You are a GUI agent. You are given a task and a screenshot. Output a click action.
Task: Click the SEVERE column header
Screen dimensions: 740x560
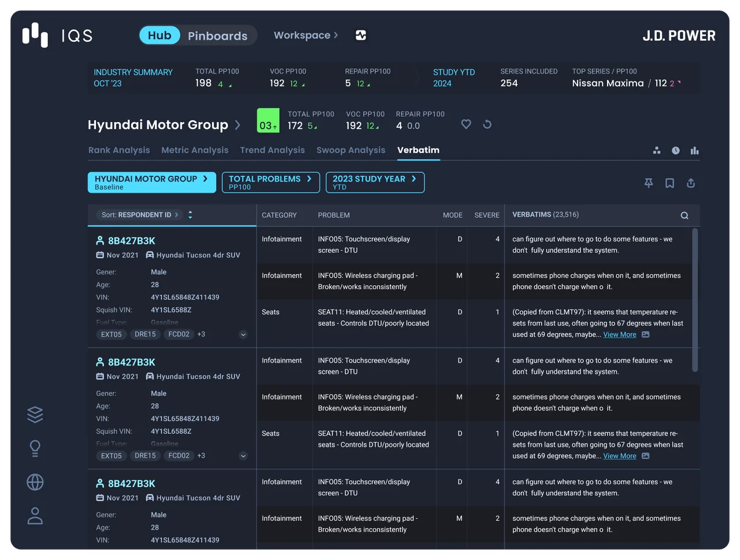(487, 215)
